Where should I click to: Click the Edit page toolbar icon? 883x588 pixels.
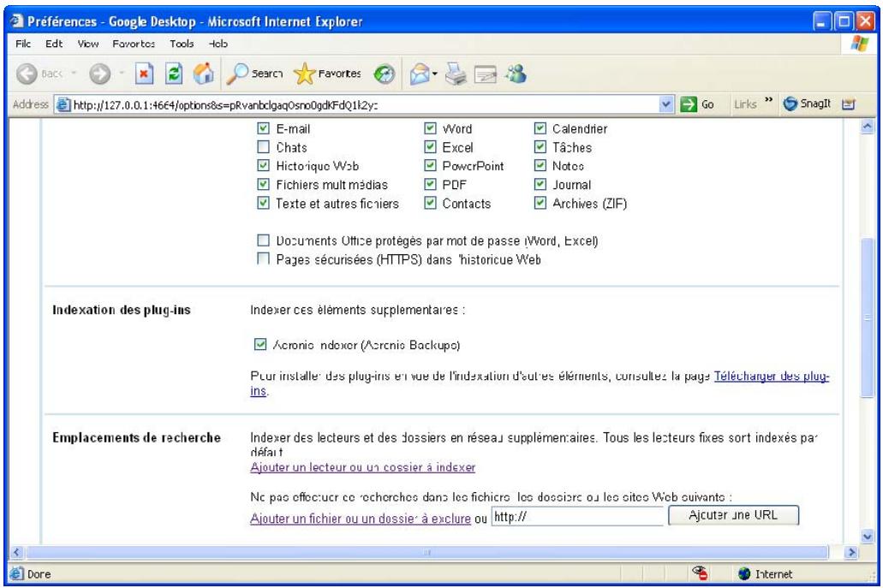pyautogui.click(x=485, y=74)
